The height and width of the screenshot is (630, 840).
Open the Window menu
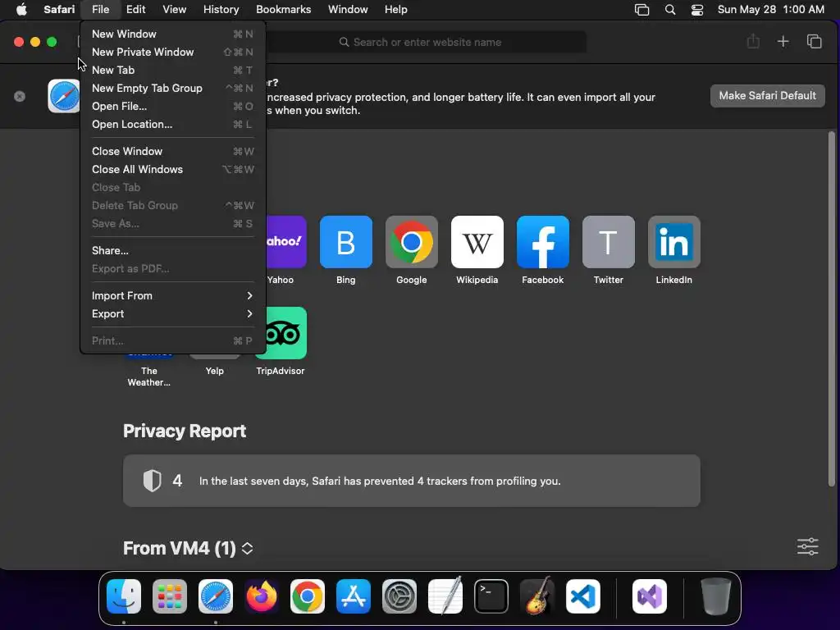pyautogui.click(x=348, y=10)
